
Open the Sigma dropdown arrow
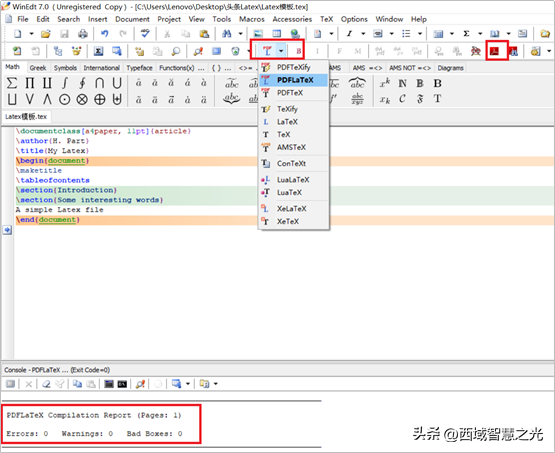pos(480,34)
